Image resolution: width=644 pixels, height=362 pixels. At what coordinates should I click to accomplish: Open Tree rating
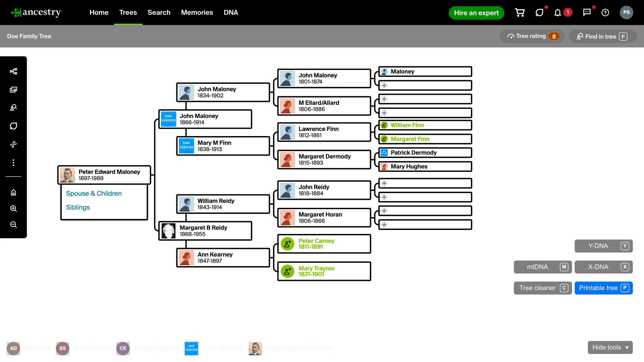click(532, 36)
